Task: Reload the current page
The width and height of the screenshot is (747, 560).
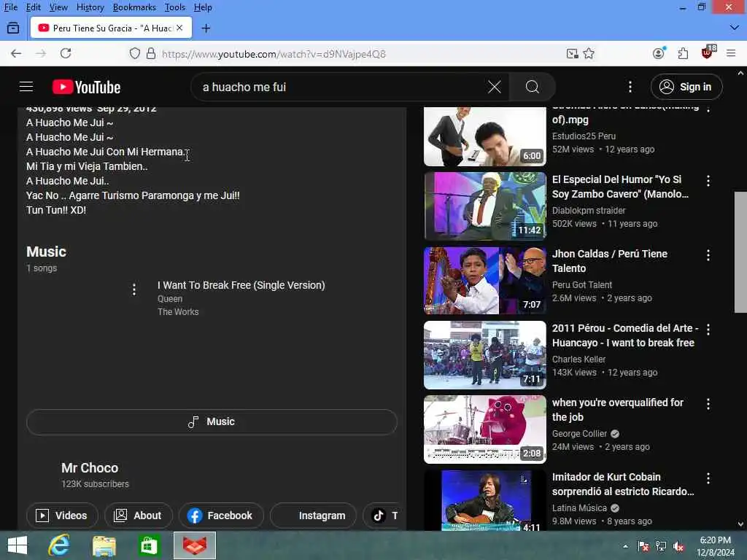Action: 66,53
